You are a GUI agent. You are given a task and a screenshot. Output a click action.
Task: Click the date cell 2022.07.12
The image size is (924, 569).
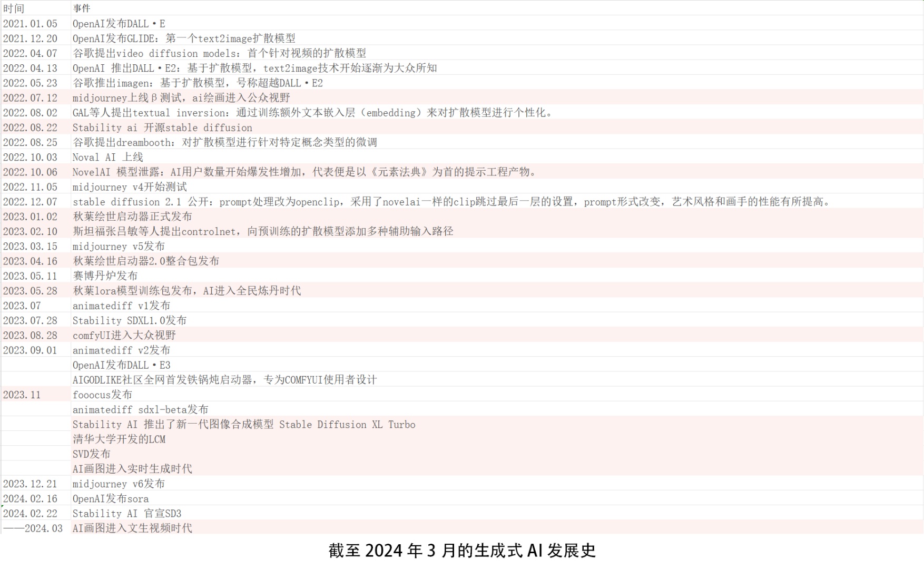[x=36, y=97]
